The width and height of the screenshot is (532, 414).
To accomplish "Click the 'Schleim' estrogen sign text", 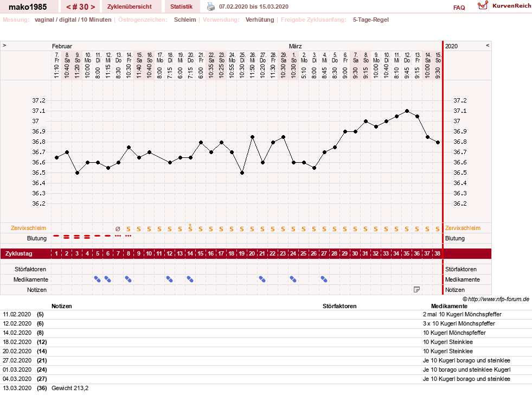I will [185, 20].
